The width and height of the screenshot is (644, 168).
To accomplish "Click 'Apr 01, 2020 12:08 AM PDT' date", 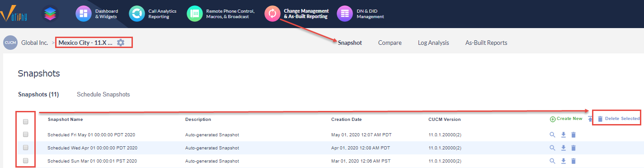I will point(360,148).
